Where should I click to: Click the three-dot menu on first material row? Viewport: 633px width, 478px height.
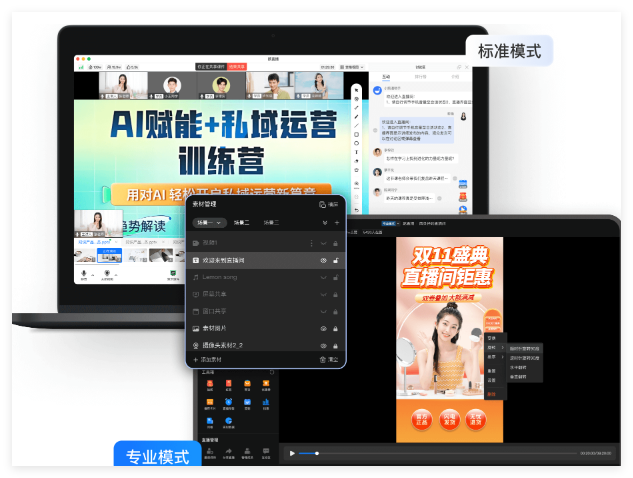311,243
